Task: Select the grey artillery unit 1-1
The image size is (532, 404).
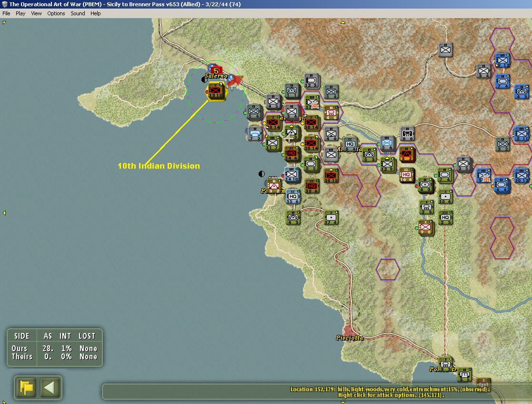Action: click(x=292, y=91)
